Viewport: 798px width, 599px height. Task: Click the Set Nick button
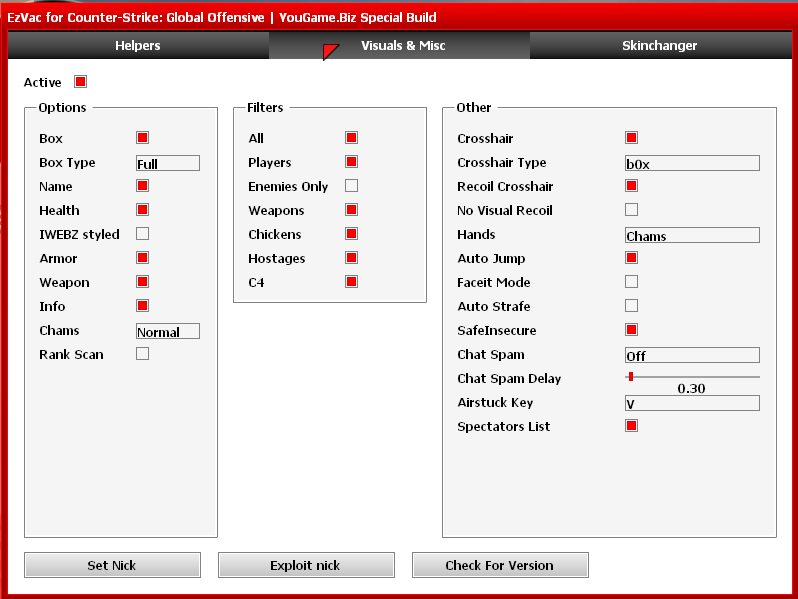tap(112, 565)
